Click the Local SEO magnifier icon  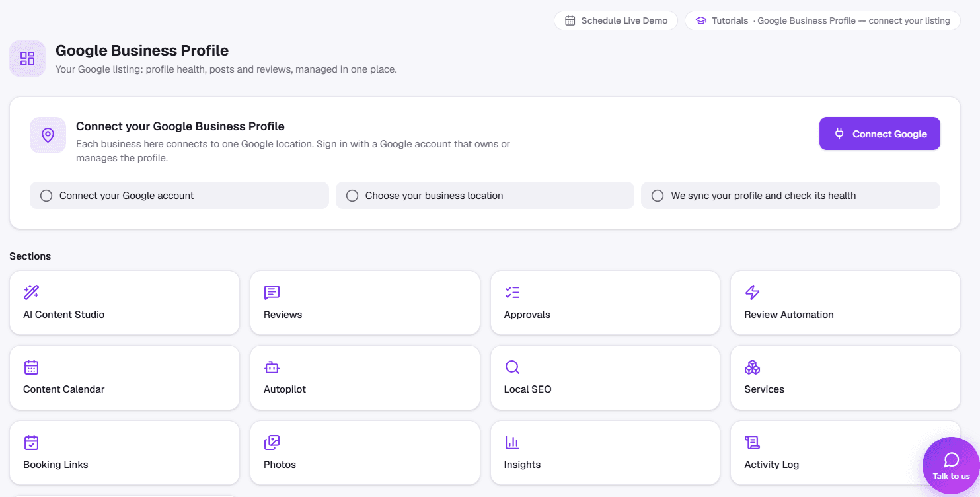pyautogui.click(x=512, y=367)
